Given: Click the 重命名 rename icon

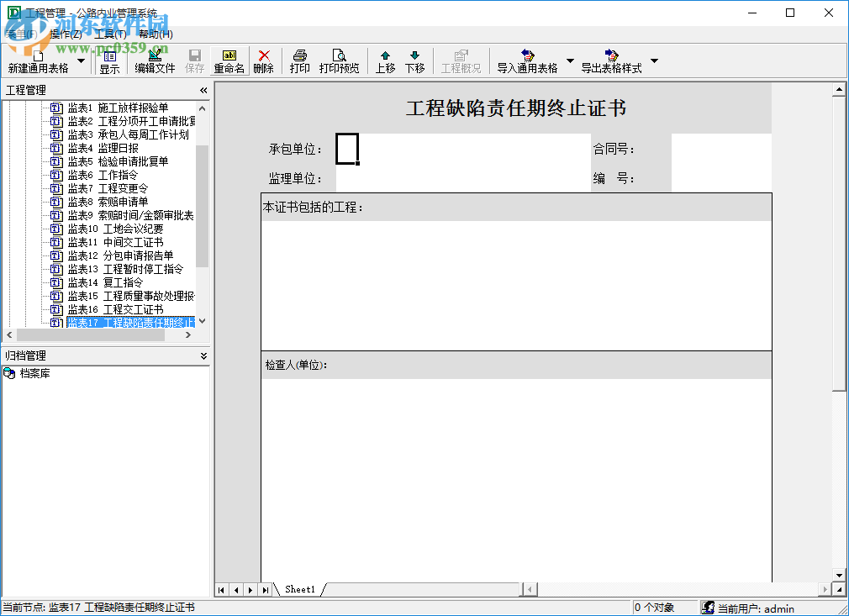Looking at the screenshot, I should click(229, 61).
